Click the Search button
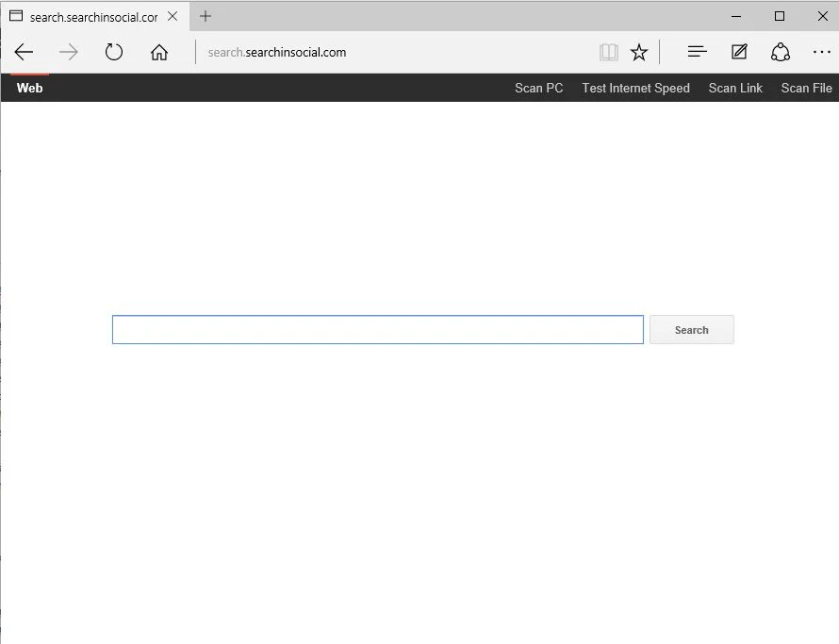 coord(692,330)
